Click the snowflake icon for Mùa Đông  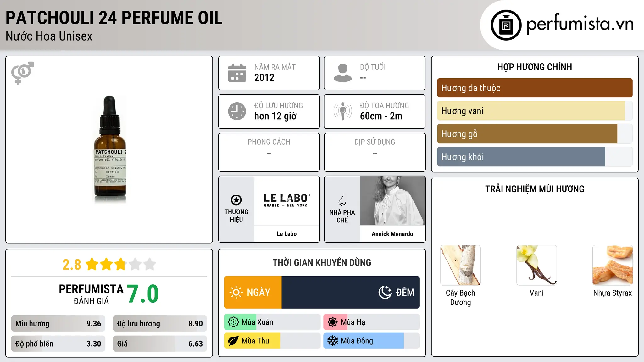(x=333, y=341)
